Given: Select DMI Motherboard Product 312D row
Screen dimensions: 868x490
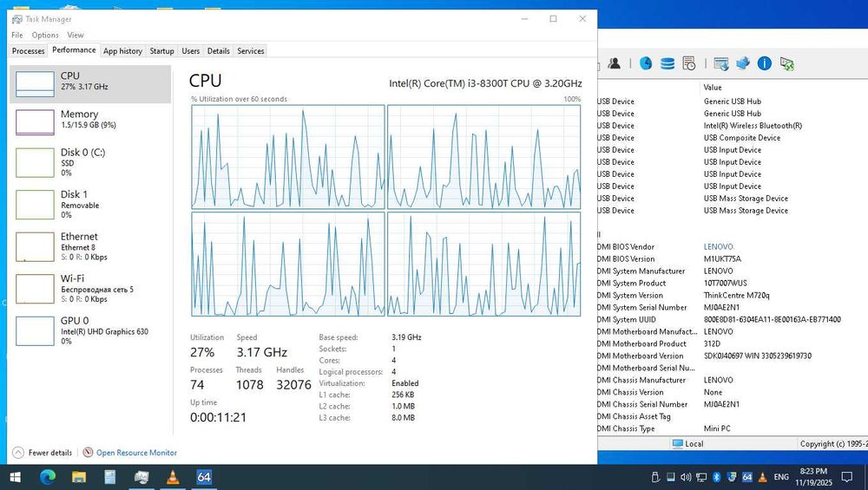Looking at the screenshot, I should [733, 343].
